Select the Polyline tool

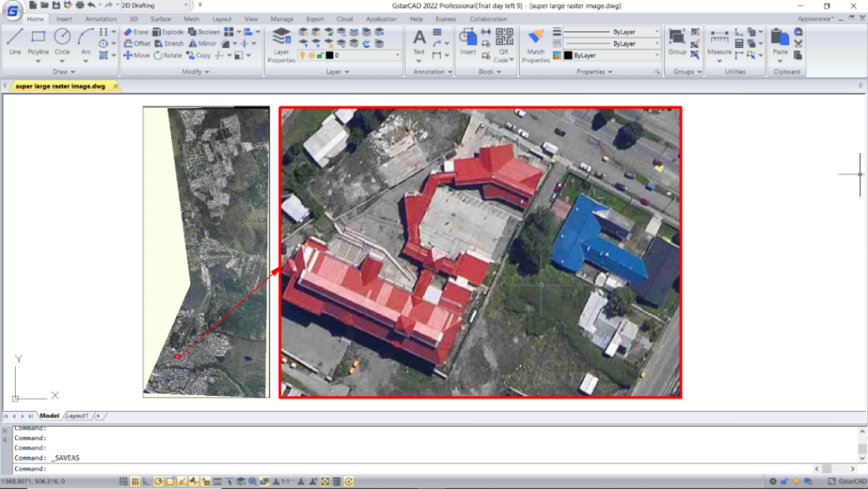38,43
